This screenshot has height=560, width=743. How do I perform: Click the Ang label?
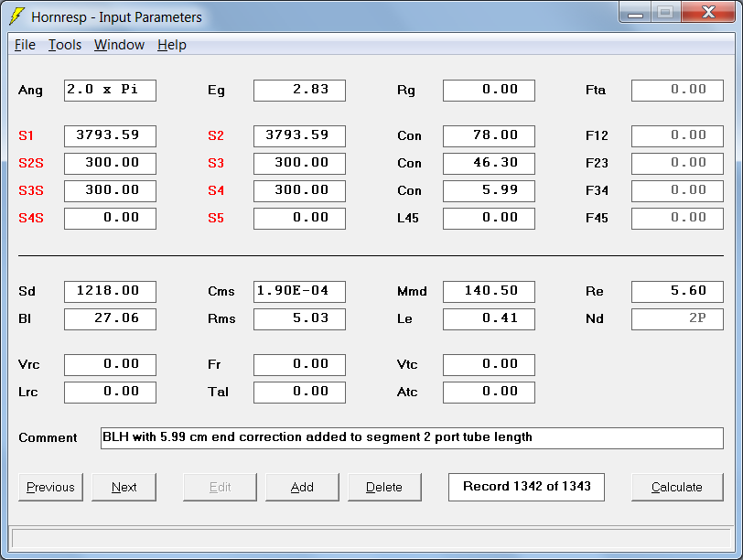[30, 91]
